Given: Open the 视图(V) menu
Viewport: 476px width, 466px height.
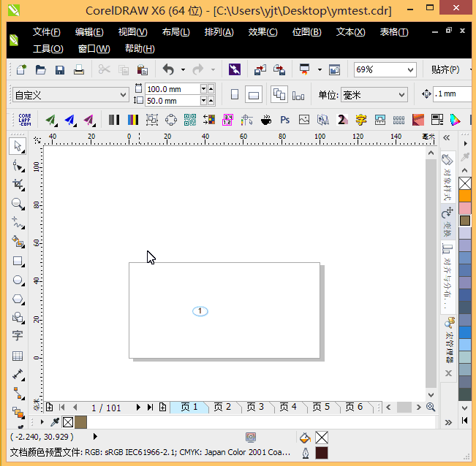Looking at the screenshot, I should pos(132,32).
